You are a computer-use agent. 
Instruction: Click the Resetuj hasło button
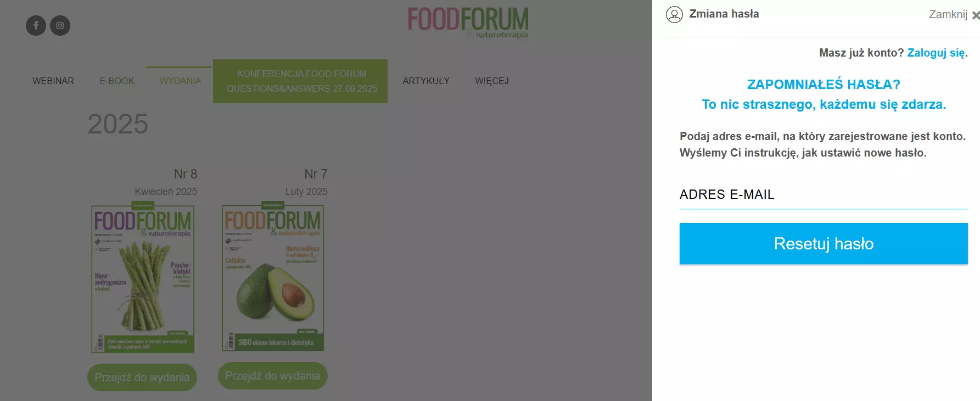click(x=824, y=243)
